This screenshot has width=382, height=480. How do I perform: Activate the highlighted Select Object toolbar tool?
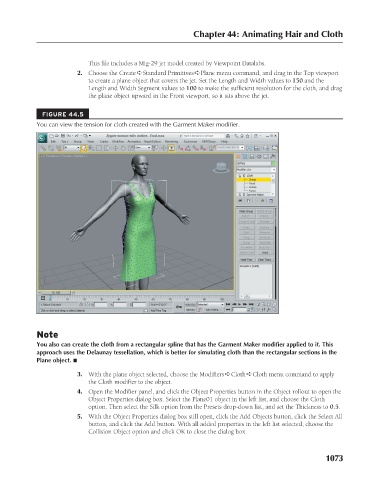pyautogui.click(x=84, y=148)
